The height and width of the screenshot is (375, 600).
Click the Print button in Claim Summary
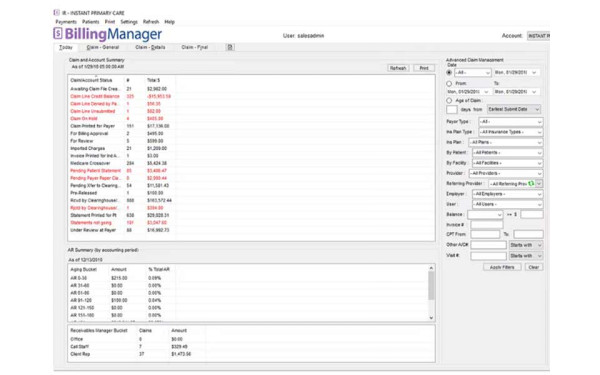point(424,68)
